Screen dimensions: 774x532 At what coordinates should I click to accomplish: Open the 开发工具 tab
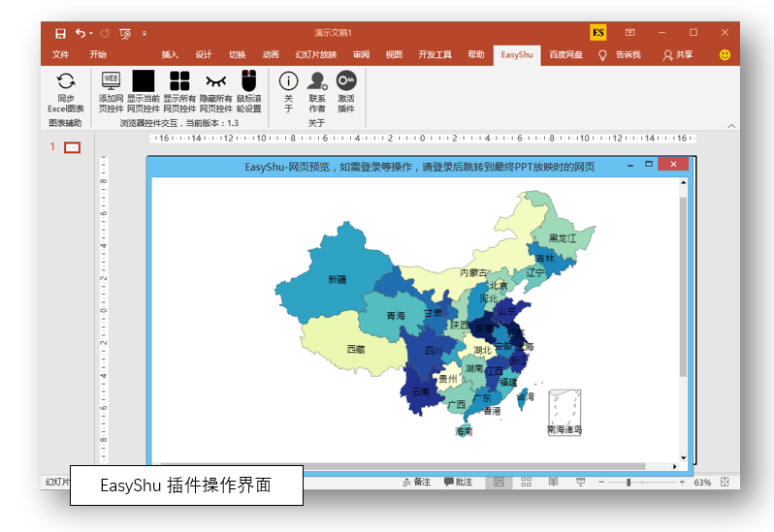click(435, 54)
